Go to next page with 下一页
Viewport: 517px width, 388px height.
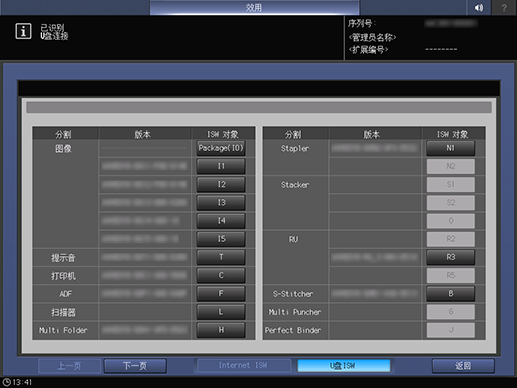point(135,366)
